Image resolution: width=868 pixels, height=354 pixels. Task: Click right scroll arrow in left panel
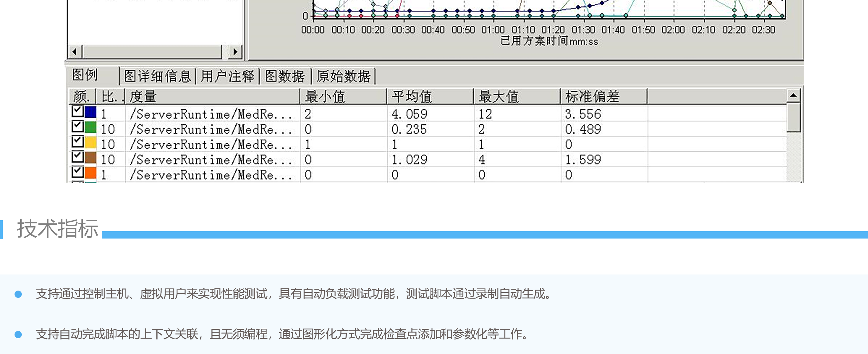(x=235, y=52)
